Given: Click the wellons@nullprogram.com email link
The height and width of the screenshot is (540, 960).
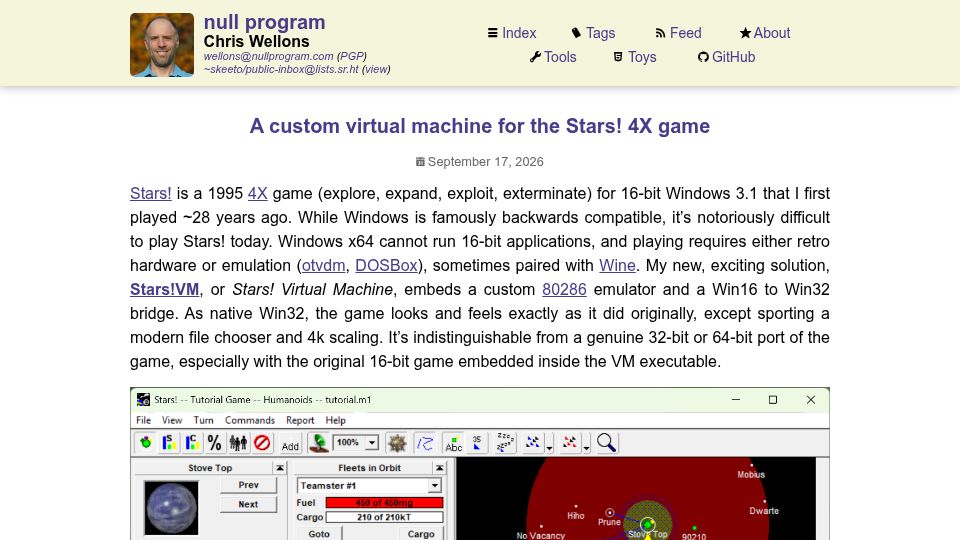Looking at the screenshot, I should click(x=268, y=56).
